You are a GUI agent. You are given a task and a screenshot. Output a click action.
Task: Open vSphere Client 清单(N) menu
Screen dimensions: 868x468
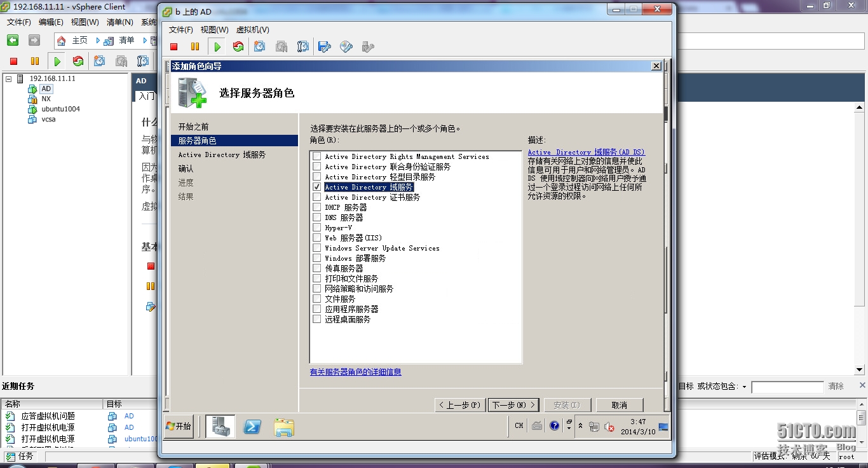click(120, 22)
